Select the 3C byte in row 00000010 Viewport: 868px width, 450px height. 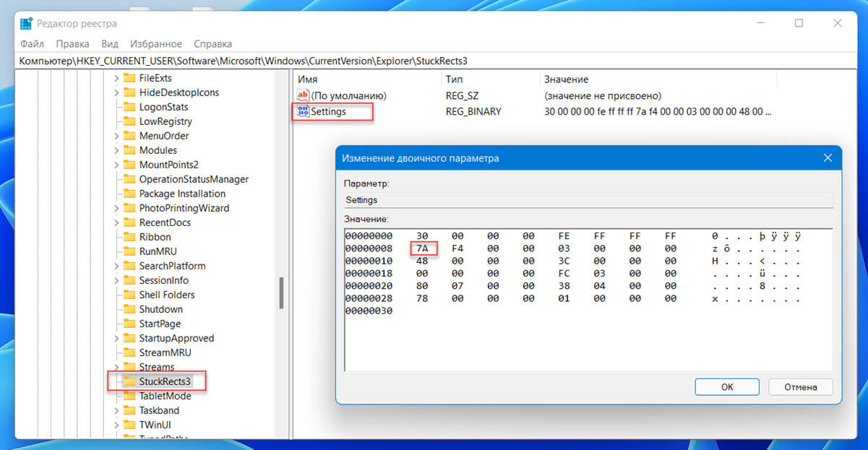[564, 261]
